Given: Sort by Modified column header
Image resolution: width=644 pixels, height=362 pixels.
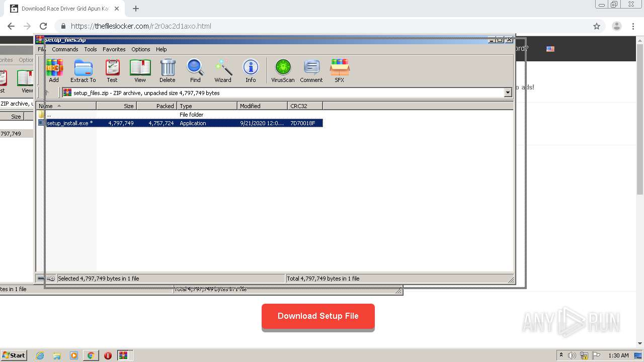Looking at the screenshot, I should click(262, 106).
